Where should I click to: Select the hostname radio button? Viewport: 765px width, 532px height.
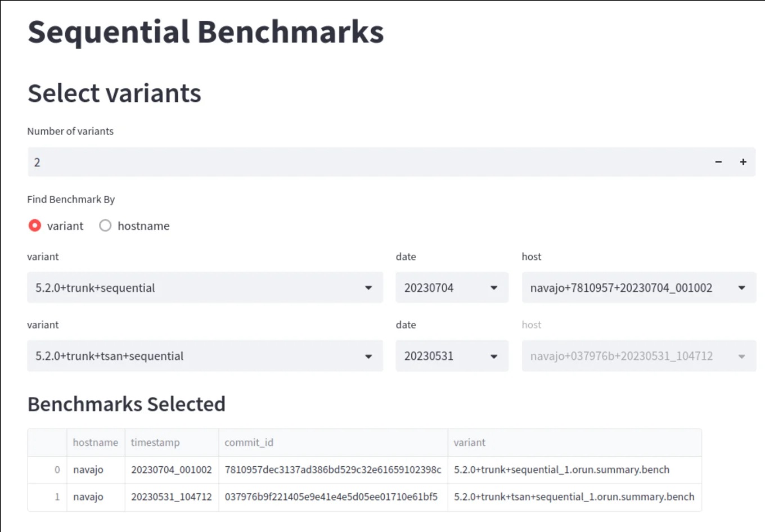pos(105,226)
